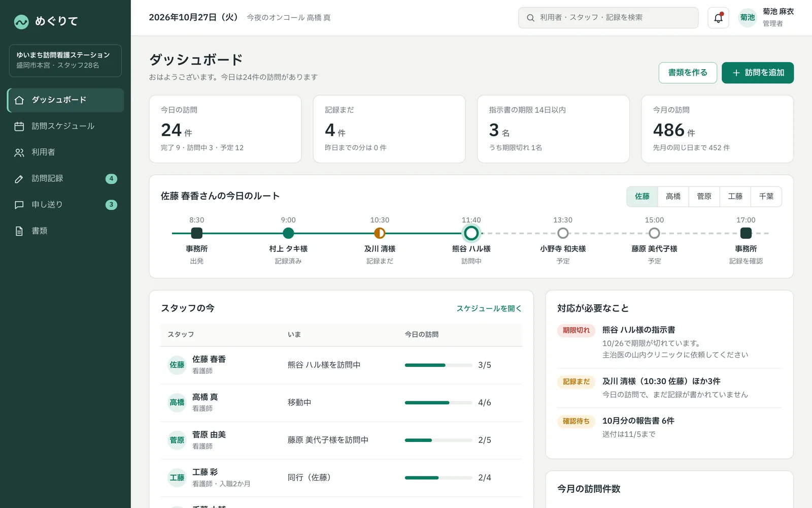Click the 菅原 avatar in staff table
Image resolution: width=812 pixels, height=508 pixels.
tap(177, 440)
